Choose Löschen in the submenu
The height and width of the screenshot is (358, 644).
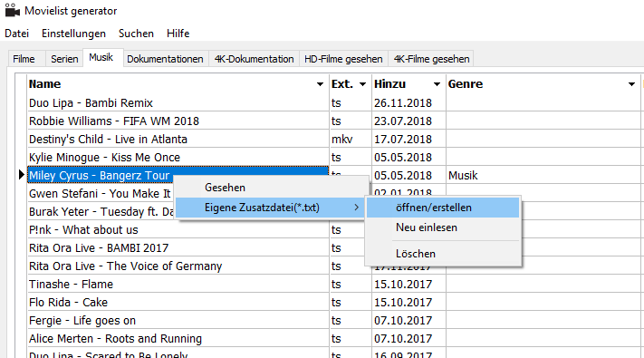click(443, 254)
